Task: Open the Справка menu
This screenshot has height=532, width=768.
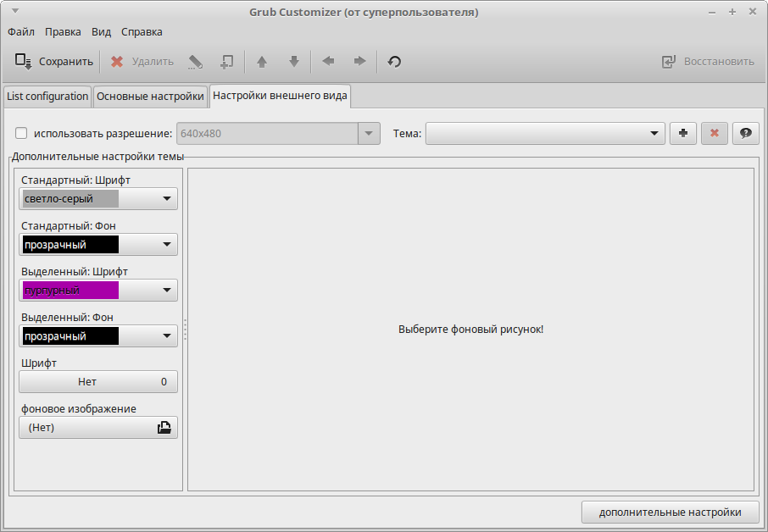Action: point(142,32)
